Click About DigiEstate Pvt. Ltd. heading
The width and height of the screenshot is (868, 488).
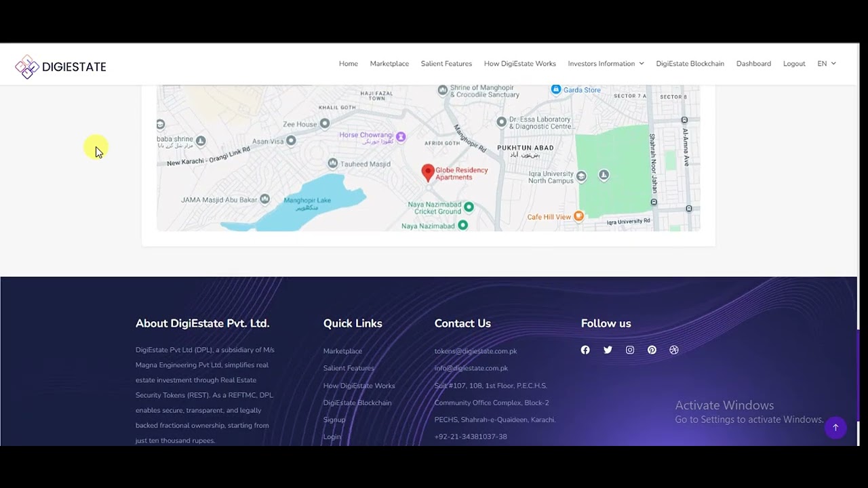(x=202, y=323)
